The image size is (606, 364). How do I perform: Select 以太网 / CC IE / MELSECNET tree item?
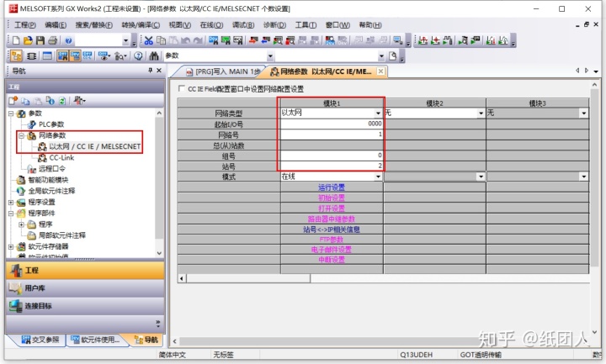tap(94, 146)
